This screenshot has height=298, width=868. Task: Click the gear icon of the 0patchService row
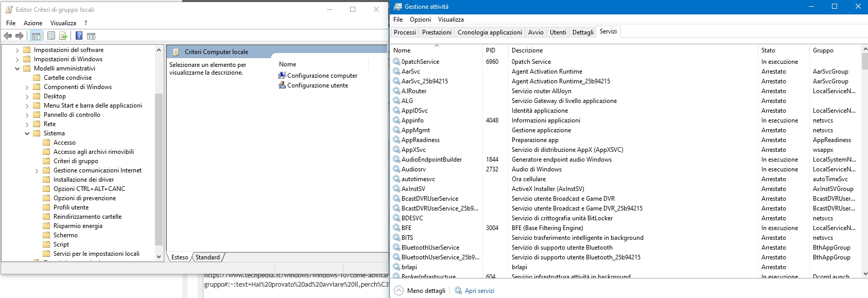tap(396, 62)
